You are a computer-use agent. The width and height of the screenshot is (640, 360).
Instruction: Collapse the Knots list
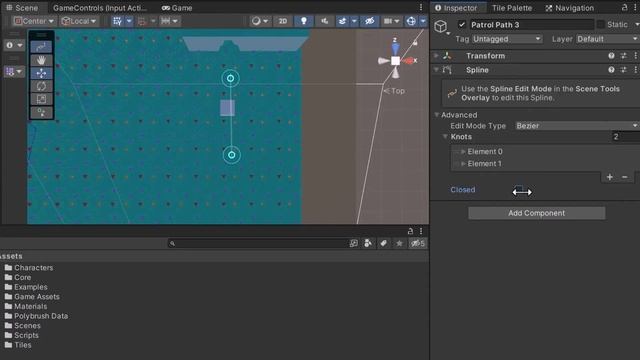(x=445, y=137)
